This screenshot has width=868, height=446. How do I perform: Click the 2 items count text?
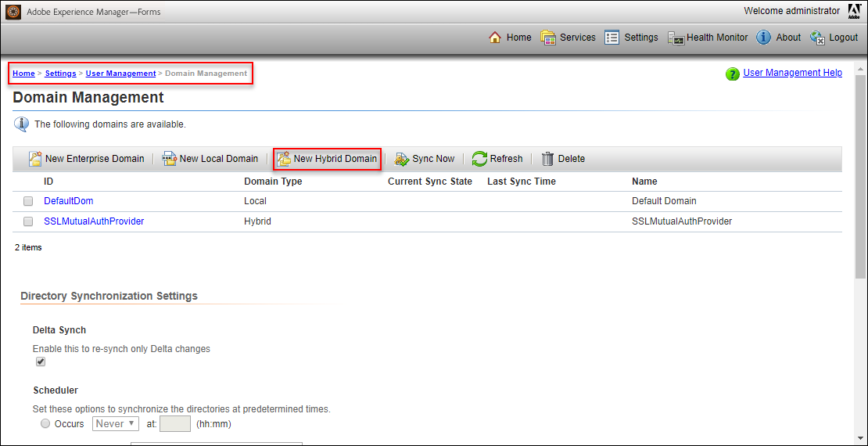point(28,248)
